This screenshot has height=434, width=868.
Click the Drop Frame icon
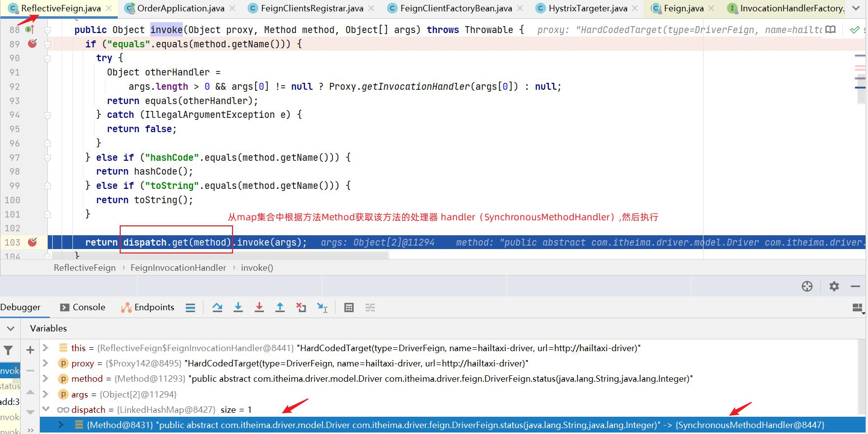301,308
